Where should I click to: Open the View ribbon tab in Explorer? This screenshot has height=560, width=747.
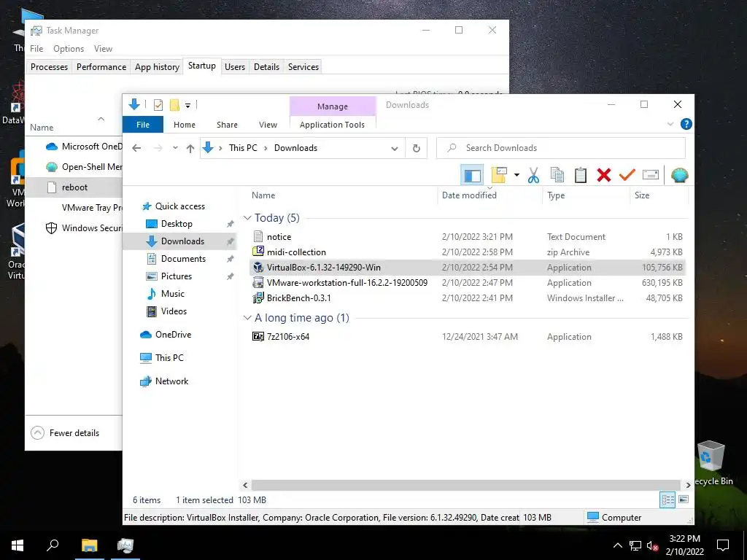[x=268, y=124]
